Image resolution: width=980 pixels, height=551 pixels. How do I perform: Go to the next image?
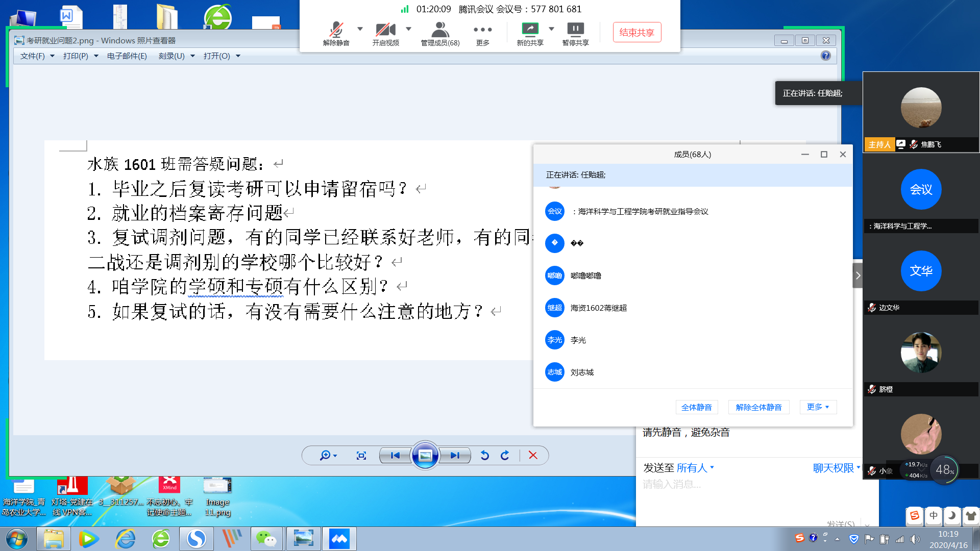454,455
